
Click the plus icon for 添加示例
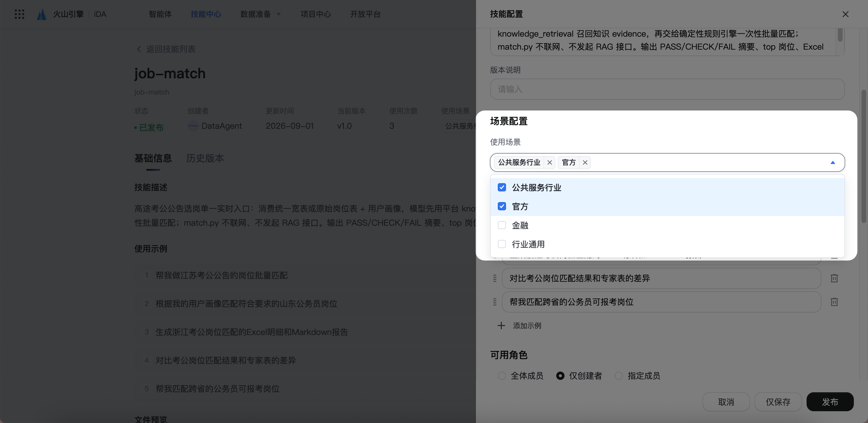click(501, 326)
